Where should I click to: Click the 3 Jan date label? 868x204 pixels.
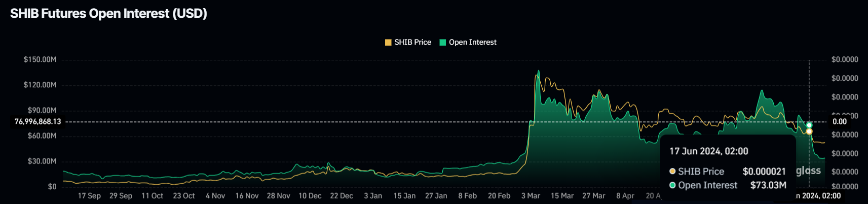coord(373,196)
